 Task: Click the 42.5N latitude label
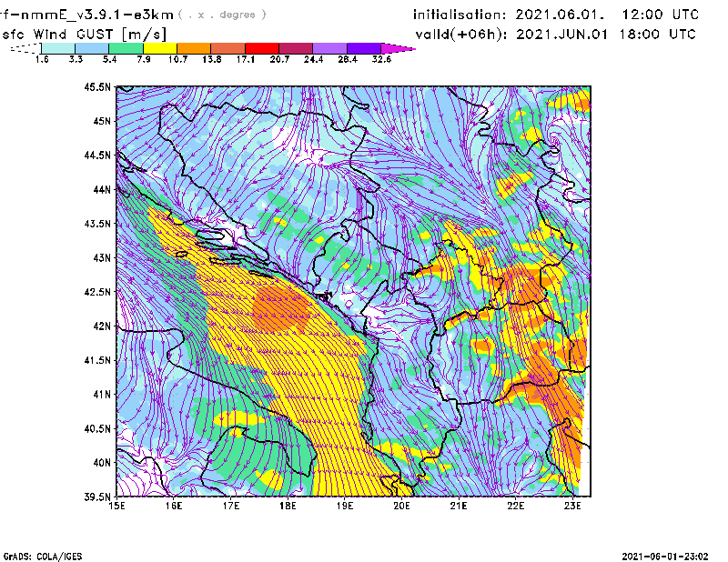(x=97, y=292)
